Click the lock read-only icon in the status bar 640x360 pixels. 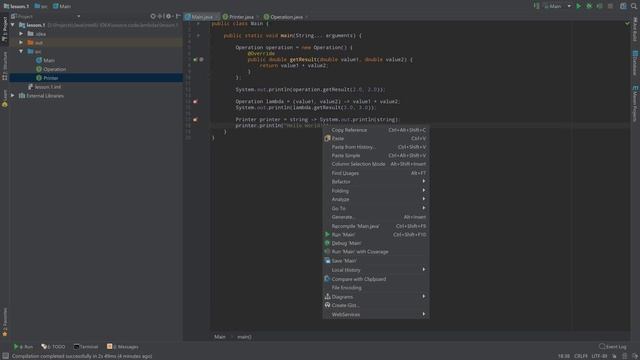[x=614, y=356]
